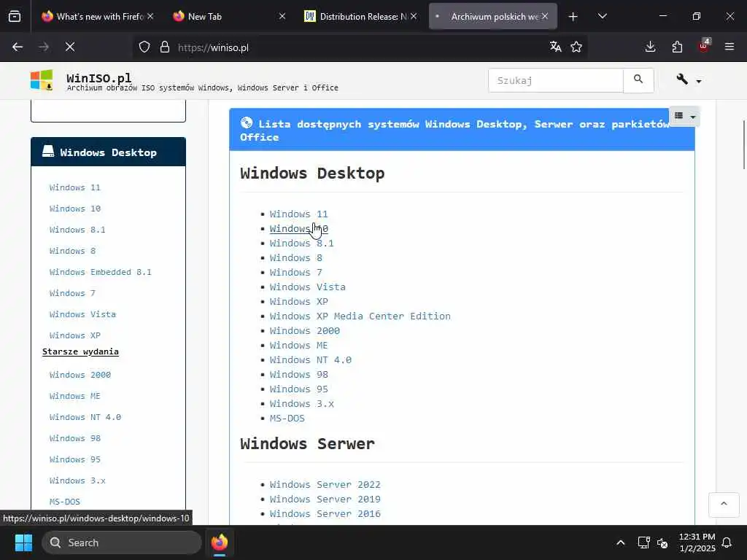Show hidden system tray icons
This screenshot has height=560, width=747.
click(620, 542)
